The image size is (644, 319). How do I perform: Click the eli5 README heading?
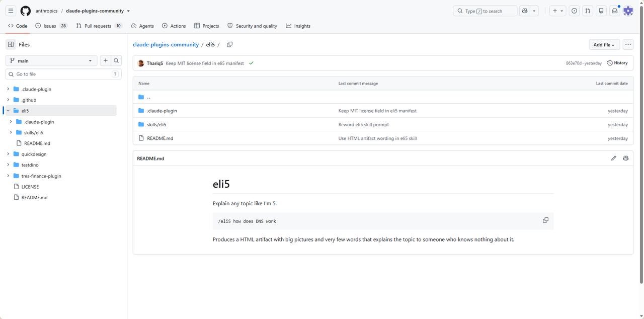pyautogui.click(x=221, y=184)
